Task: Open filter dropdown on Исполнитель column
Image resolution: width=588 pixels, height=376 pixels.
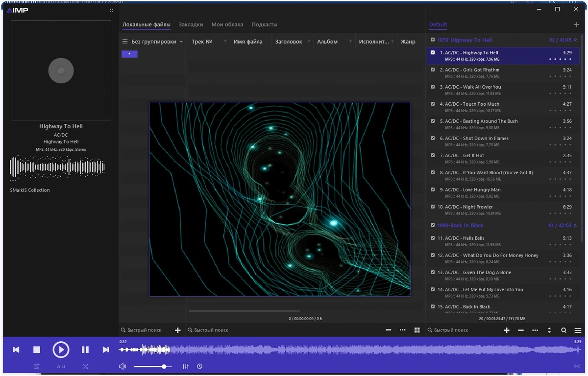Action: (392, 42)
